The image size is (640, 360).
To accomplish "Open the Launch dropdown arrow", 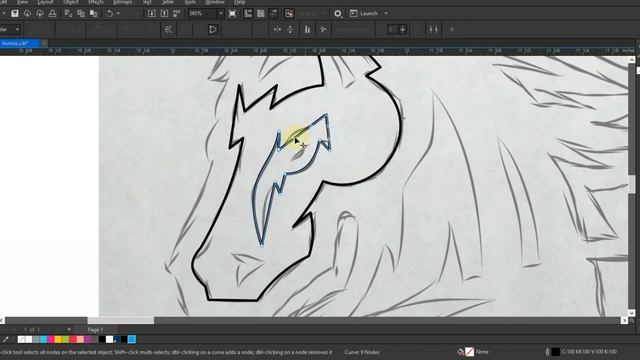I will [386, 13].
